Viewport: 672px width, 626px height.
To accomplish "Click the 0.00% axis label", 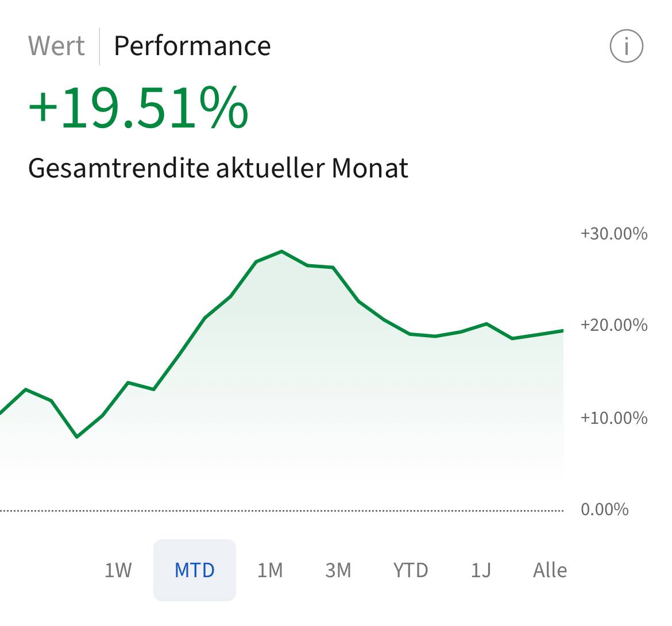I will pos(604,509).
